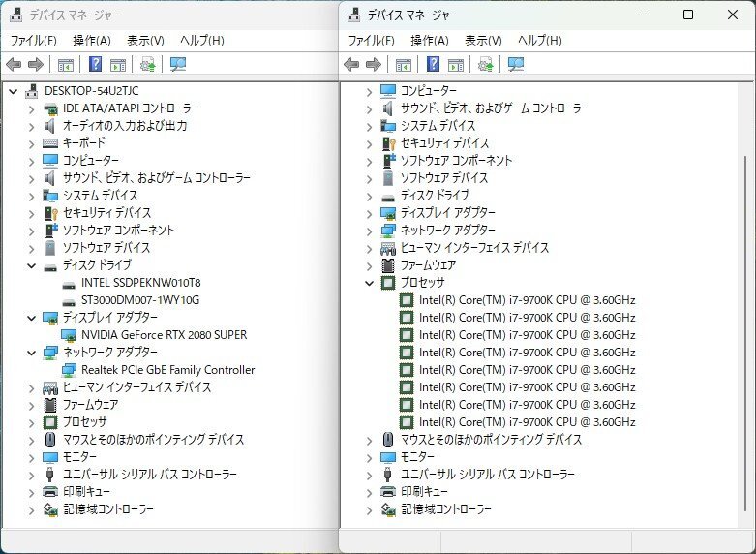This screenshot has height=554, width=756.
Task: Click Scan for hardware changes icon in right window
Action: [x=516, y=64]
